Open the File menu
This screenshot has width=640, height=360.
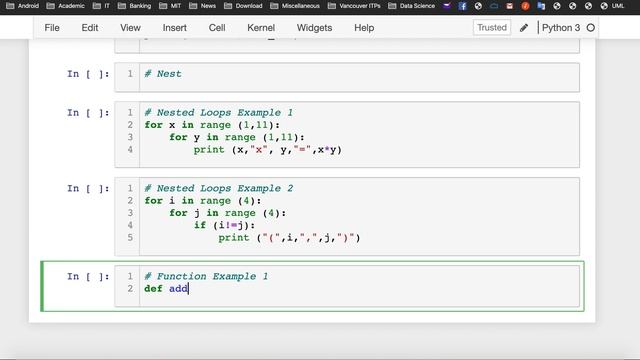[52, 28]
